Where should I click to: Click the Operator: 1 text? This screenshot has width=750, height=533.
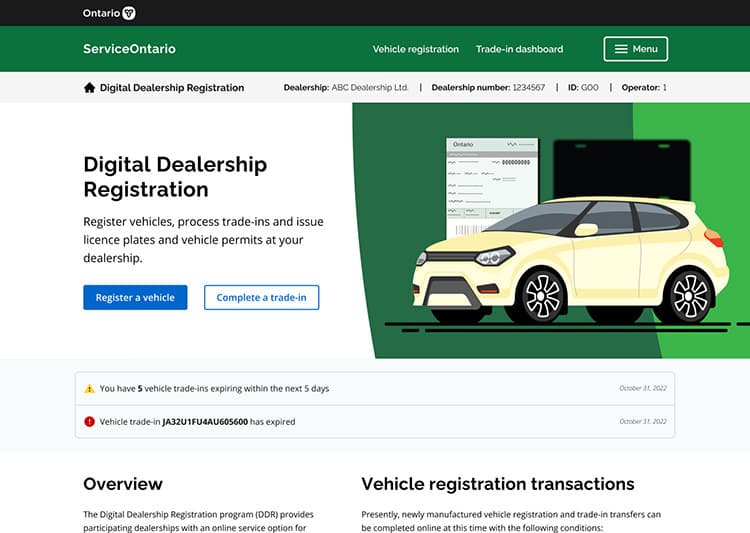(x=644, y=88)
